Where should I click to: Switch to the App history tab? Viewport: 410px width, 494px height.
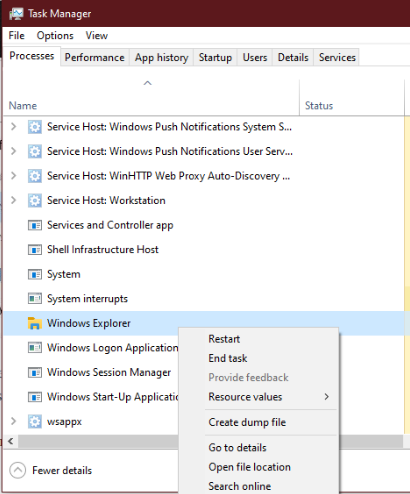click(161, 57)
